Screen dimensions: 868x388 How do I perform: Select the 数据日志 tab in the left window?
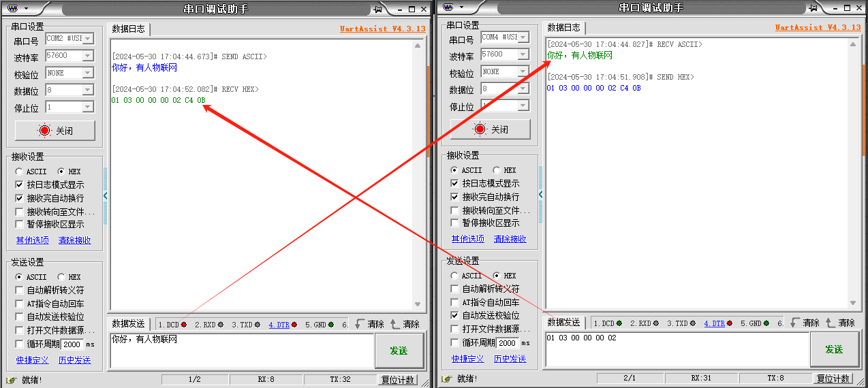pos(128,29)
